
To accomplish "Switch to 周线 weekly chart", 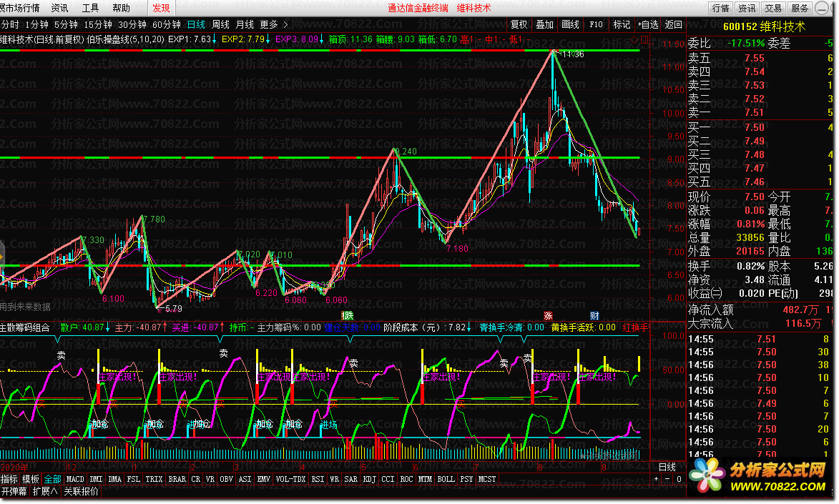I will [220, 24].
